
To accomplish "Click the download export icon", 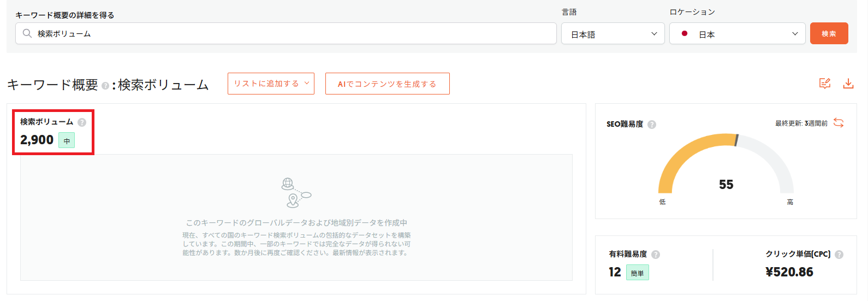I will (x=848, y=84).
